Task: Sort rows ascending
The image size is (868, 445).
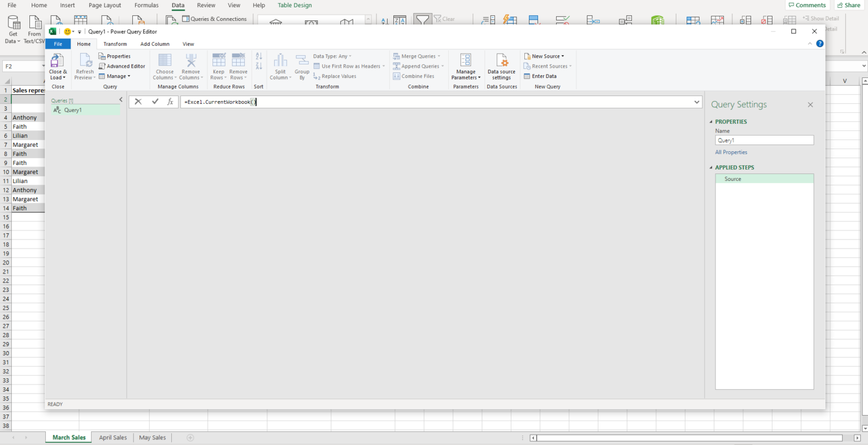Action: pyautogui.click(x=258, y=56)
